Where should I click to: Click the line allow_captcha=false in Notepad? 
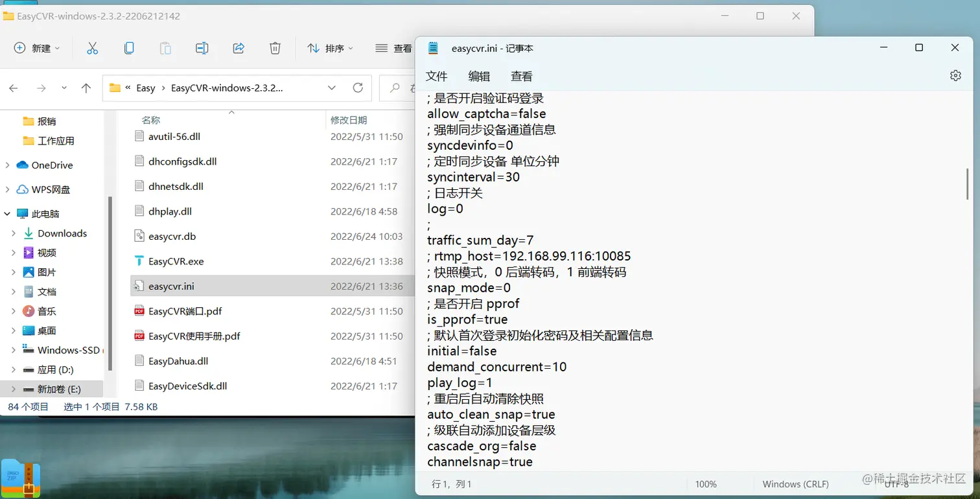coord(487,114)
